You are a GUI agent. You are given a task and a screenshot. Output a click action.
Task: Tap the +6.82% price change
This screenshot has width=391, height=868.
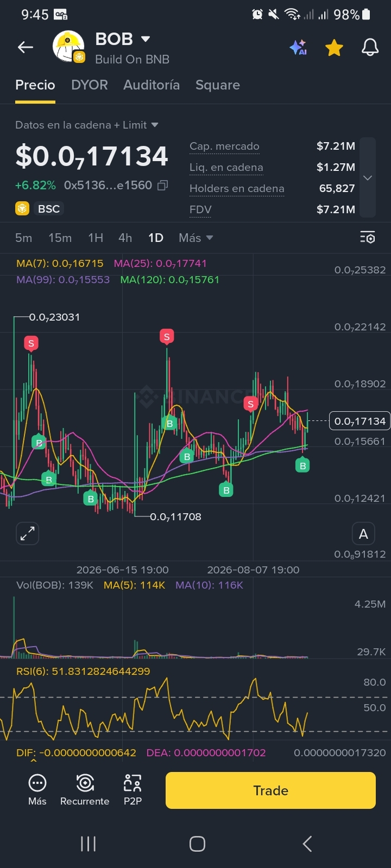[35, 186]
